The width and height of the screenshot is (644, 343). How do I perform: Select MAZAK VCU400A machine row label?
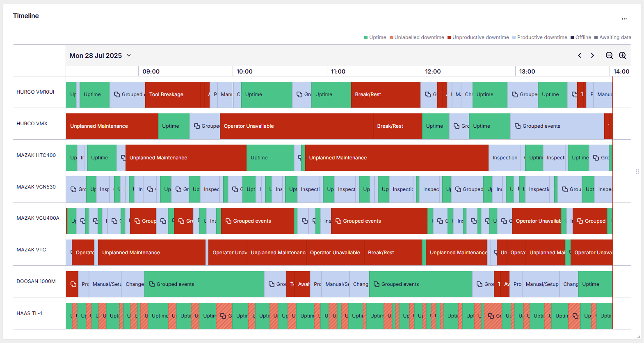(38, 218)
